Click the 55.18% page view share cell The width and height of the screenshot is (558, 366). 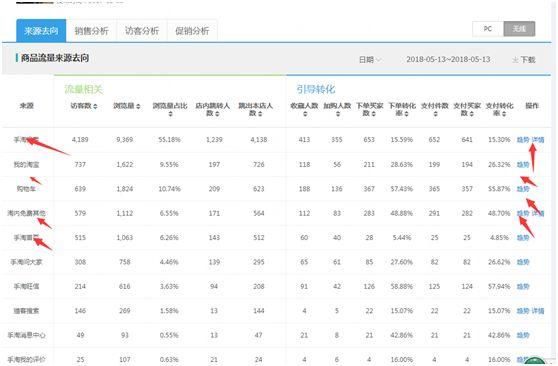click(169, 140)
